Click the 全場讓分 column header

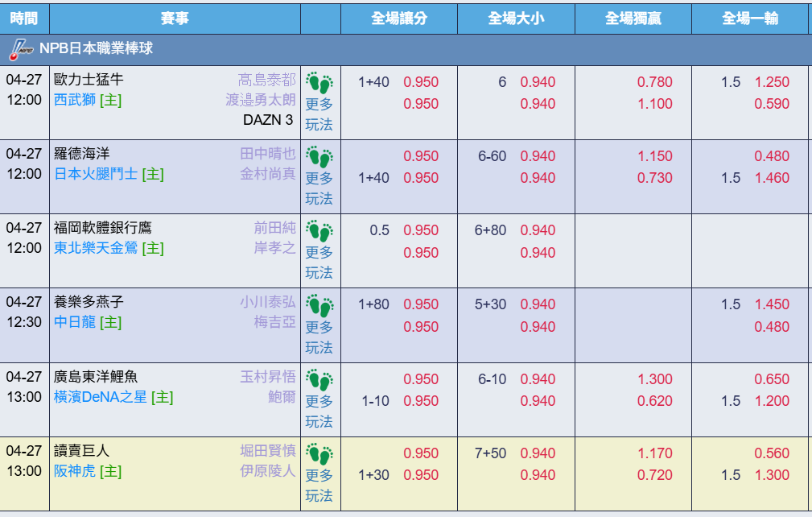(399, 18)
